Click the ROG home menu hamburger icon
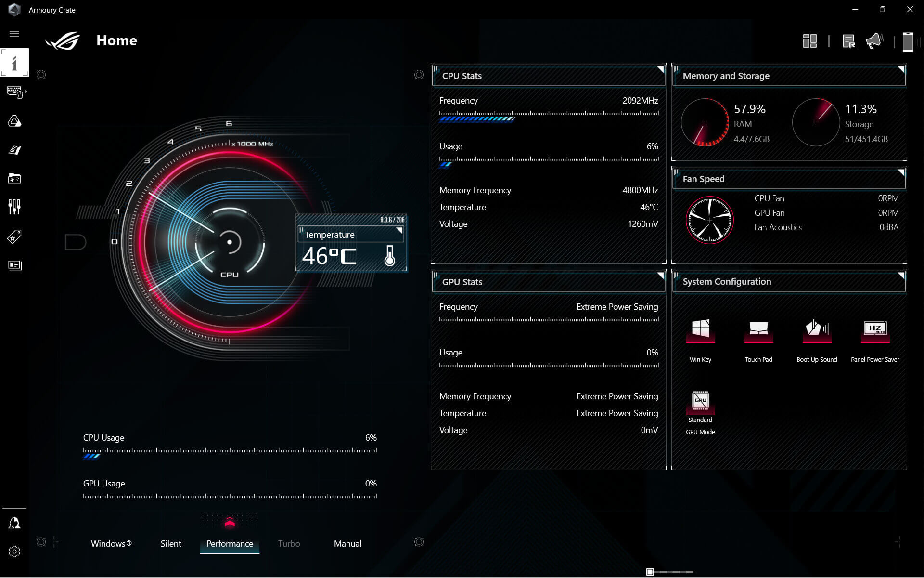Image resolution: width=924 pixels, height=578 pixels. (x=14, y=34)
